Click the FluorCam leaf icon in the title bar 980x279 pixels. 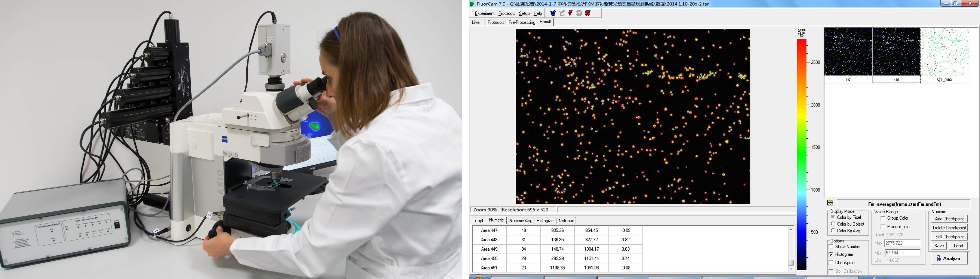(472, 4)
